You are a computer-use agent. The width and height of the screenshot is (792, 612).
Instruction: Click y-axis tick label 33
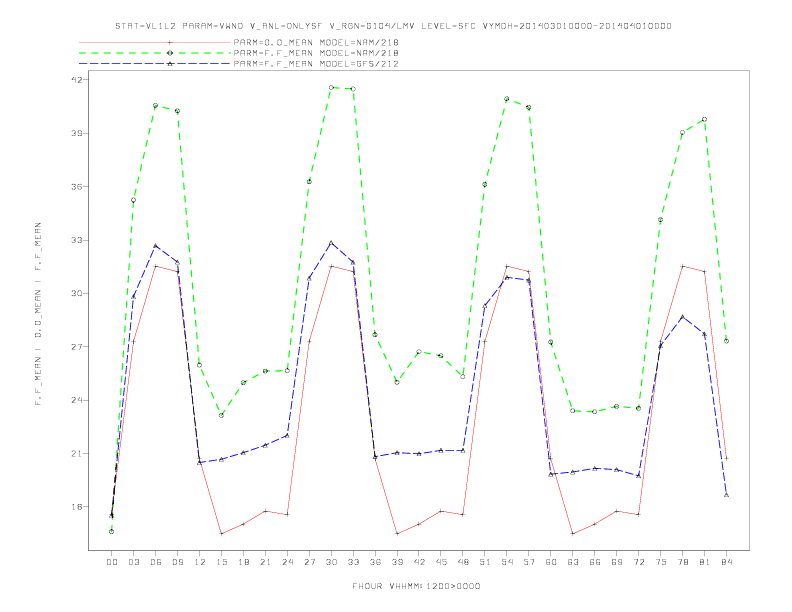77,240
